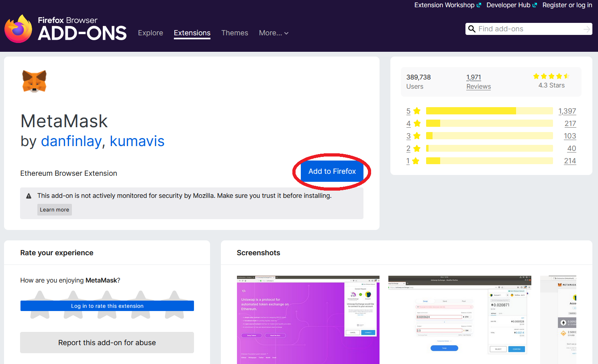Click the 3-star rating bar

[x=490, y=136]
